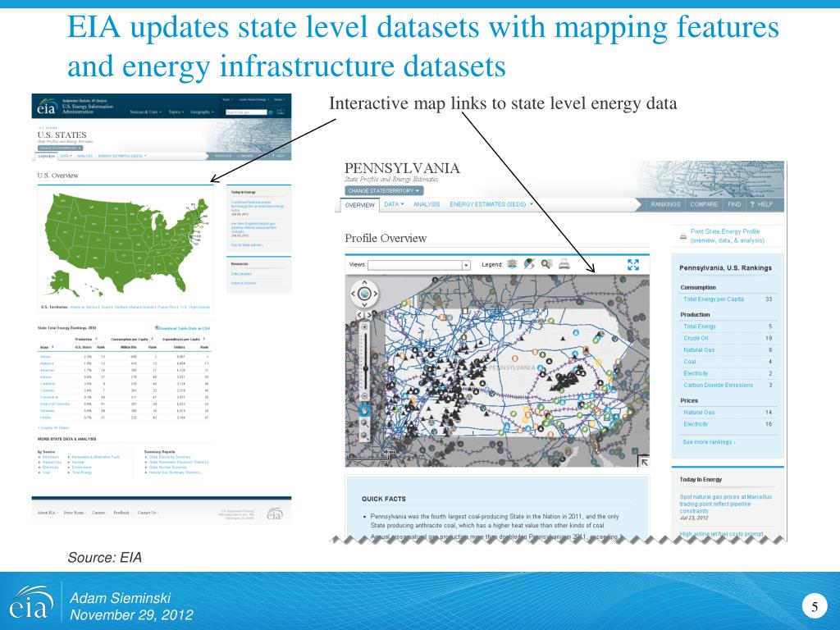Click the Quick Facts heading

tap(384, 499)
